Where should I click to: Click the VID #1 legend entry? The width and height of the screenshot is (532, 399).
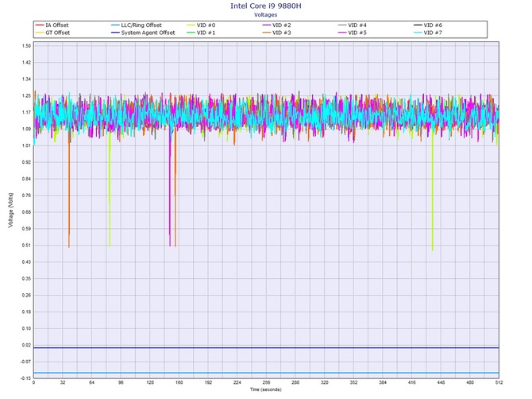click(x=201, y=33)
